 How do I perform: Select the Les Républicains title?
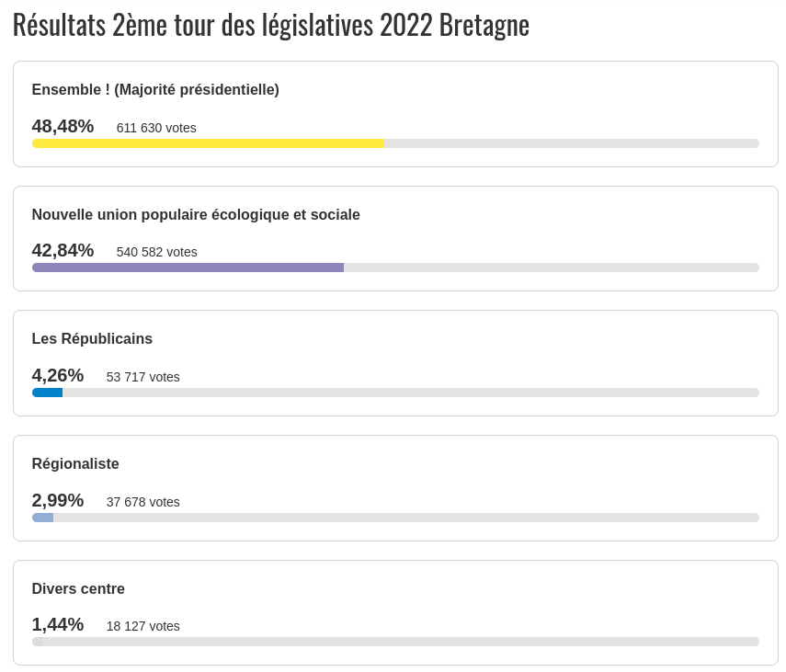(x=92, y=338)
